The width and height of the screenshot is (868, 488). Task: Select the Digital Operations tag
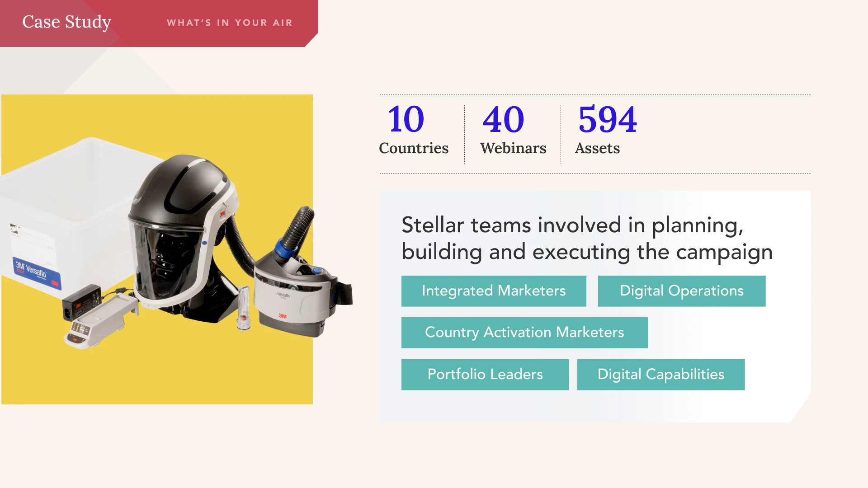681,291
